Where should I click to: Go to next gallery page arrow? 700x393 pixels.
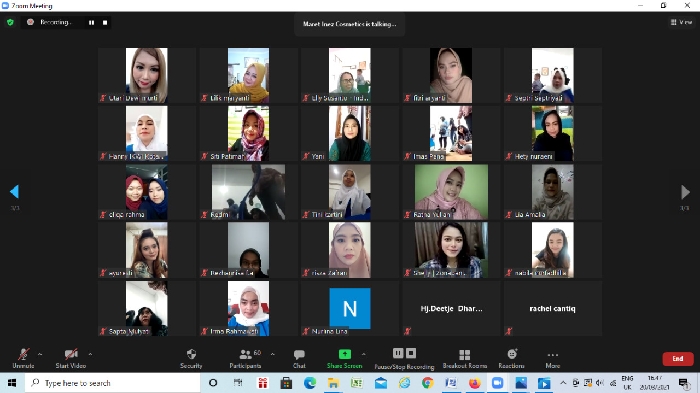point(685,192)
